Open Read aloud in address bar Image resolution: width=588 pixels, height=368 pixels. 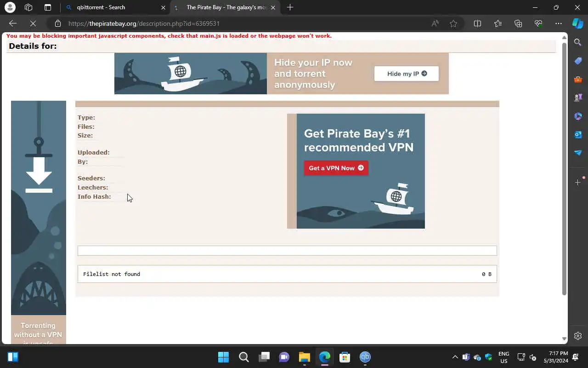pyautogui.click(x=435, y=23)
